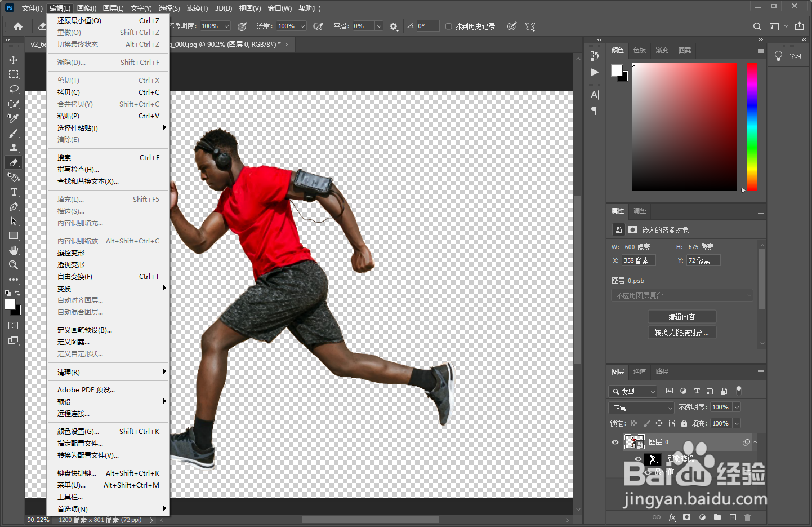Hide 智能滤镜 smart filters eye icon
The image size is (812, 527).
(x=638, y=459)
